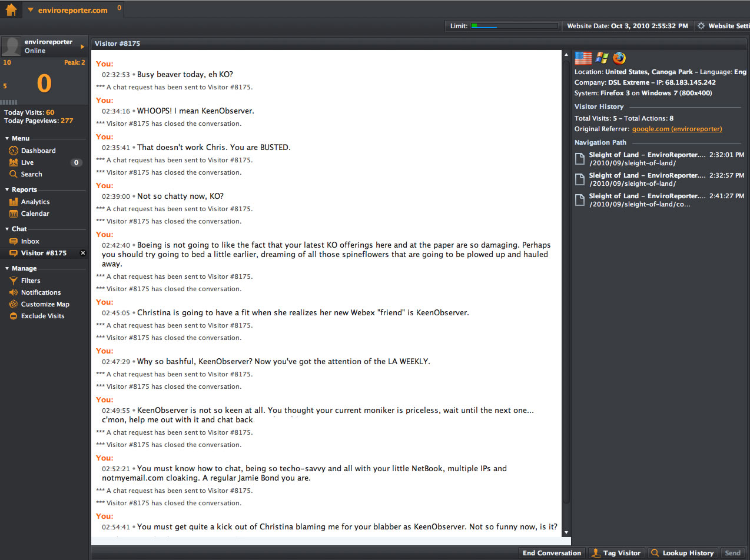The height and width of the screenshot is (560, 750).
Task: Click Tag Visitor button
Action: [x=616, y=553]
